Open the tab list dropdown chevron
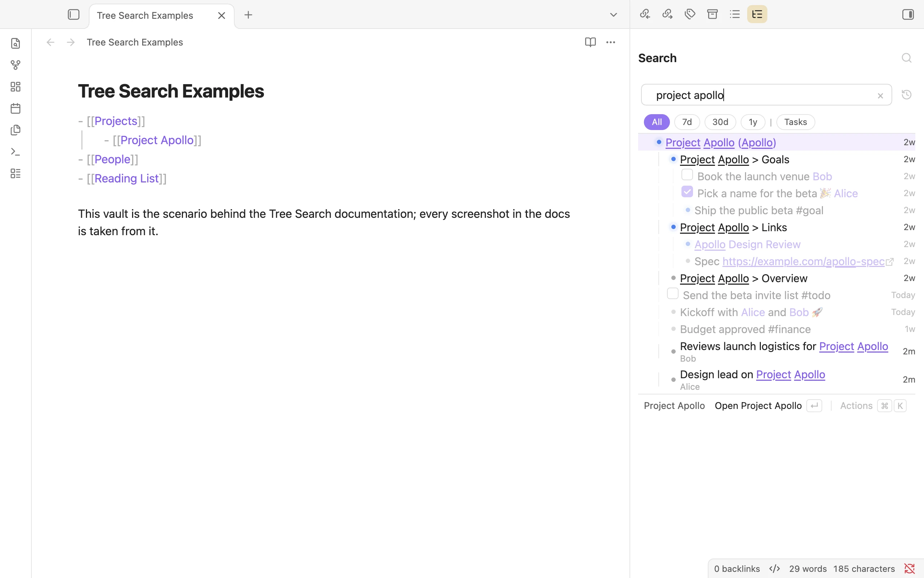The image size is (924, 578). coord(613,15)
